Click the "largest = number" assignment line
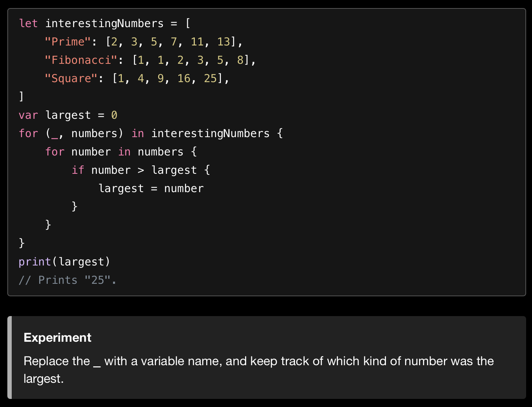This screenshot has width=532, height=407. coord(151,188)
